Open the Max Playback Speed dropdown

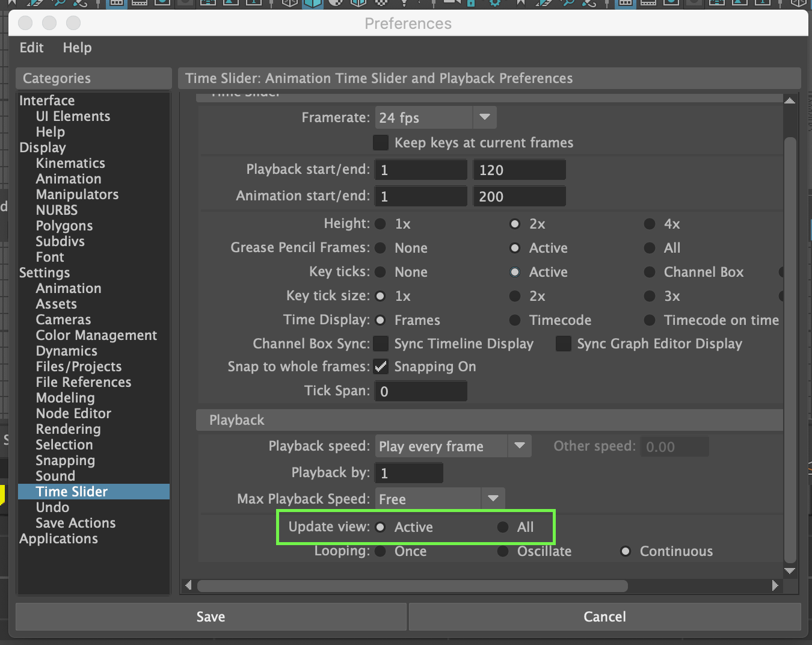(493, 498)
